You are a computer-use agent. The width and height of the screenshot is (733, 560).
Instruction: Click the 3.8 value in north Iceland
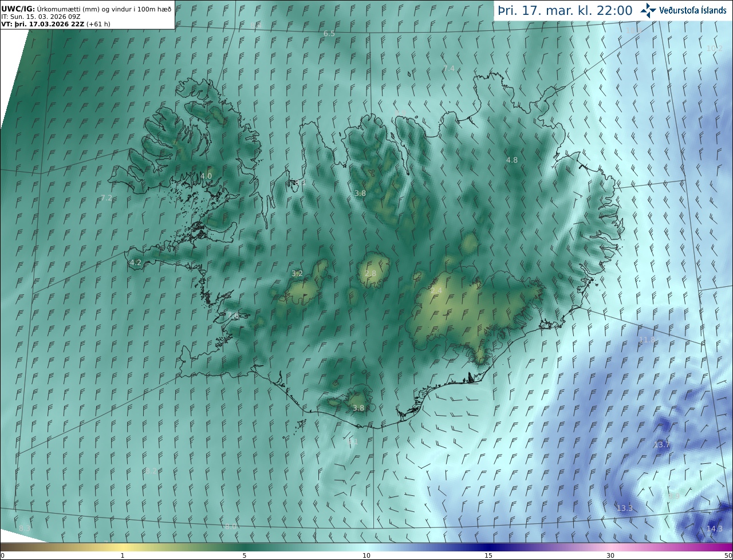coord(360,194)
